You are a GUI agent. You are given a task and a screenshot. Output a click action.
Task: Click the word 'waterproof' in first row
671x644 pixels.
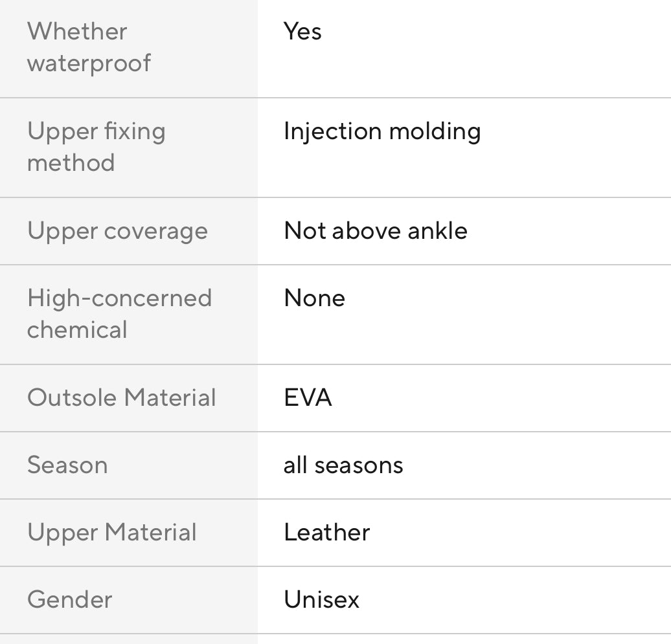(x=89, y=63)
